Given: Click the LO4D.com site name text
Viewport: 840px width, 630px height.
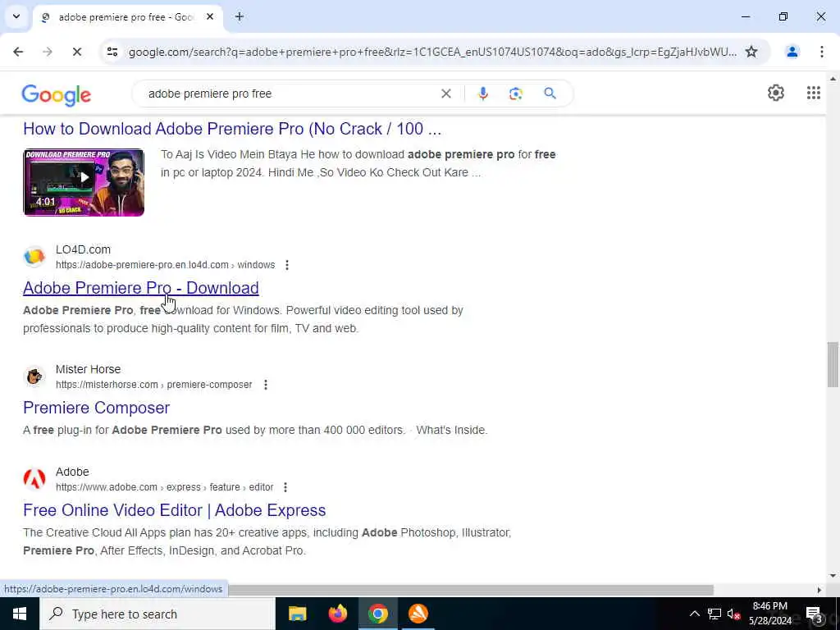Looking at the screenshot, I should [x=83, y=249].
